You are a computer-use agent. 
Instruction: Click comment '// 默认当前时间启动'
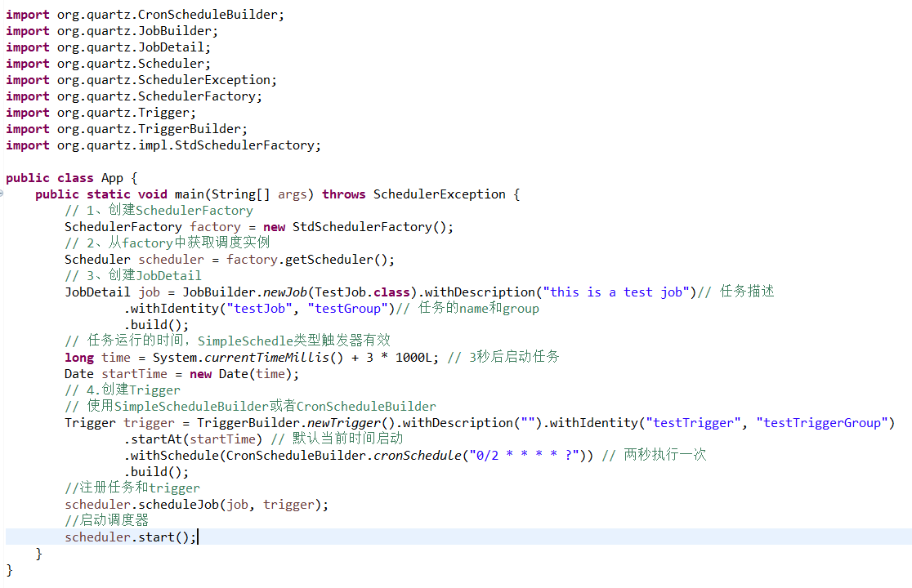coord(337,439)
